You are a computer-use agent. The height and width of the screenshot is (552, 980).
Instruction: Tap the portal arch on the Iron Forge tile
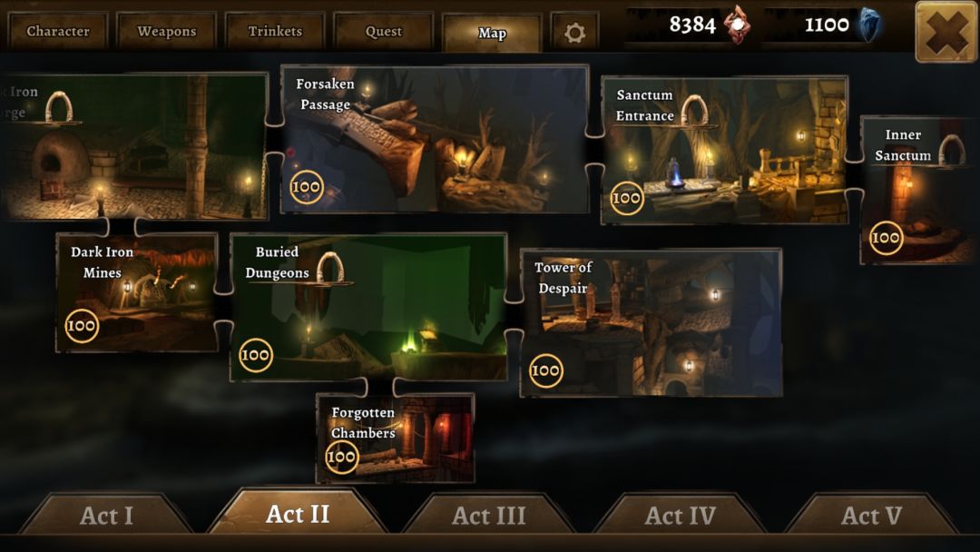(x=59, y=106)
